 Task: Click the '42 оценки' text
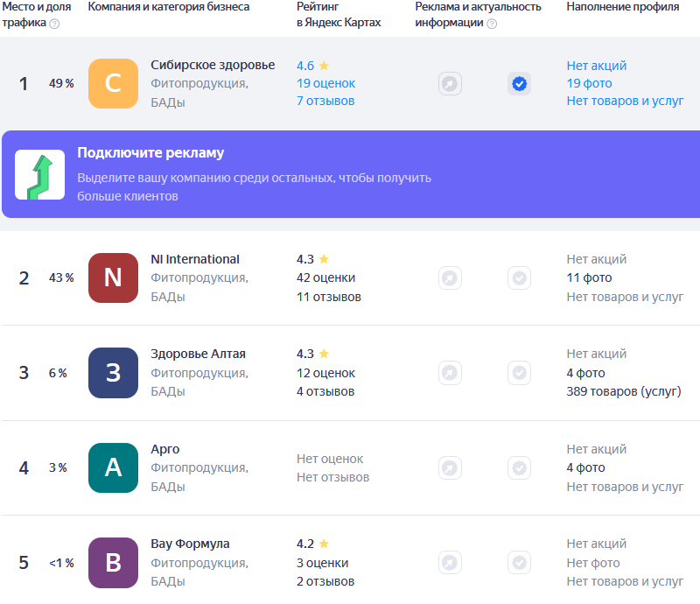tap(325, 277)
